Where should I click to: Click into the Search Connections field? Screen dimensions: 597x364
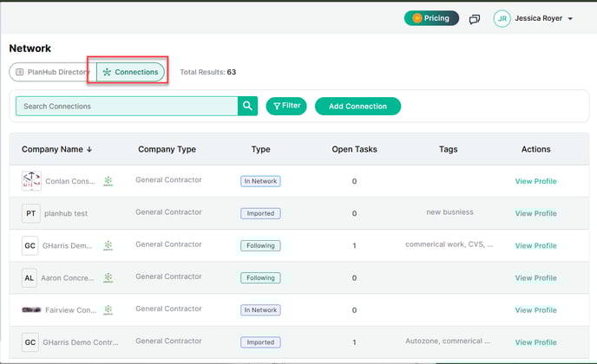pos(127,107)
